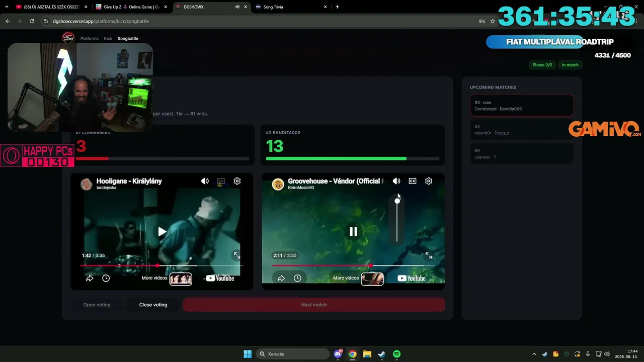
Task: Enter fullscreen on Hooligans video
Action: point(237,255)
